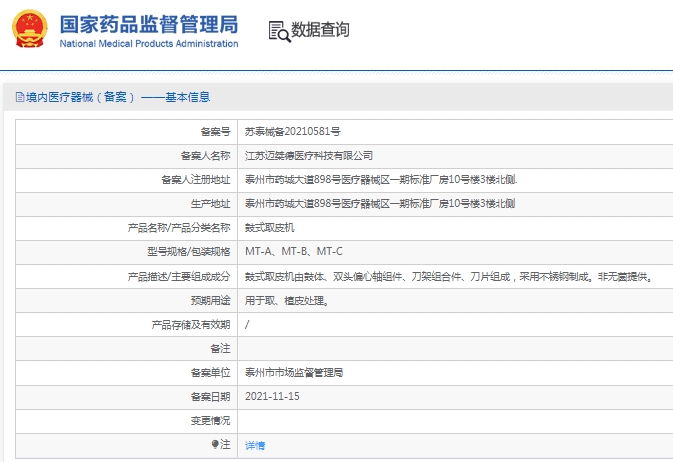Click the 产品描述/主要组成成分 label
The height and width of the screenshot is (462, 673).
pyautogui.click(x=179, y=277)
